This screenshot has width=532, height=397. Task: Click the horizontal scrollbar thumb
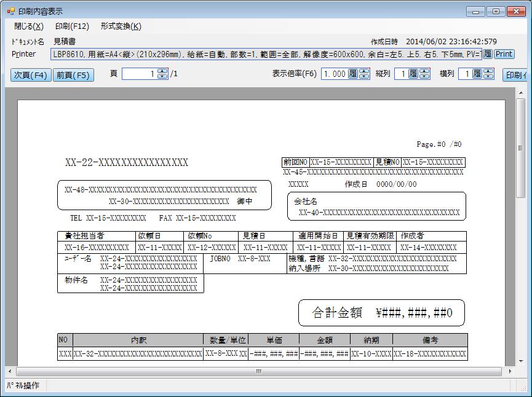[258, 371]
